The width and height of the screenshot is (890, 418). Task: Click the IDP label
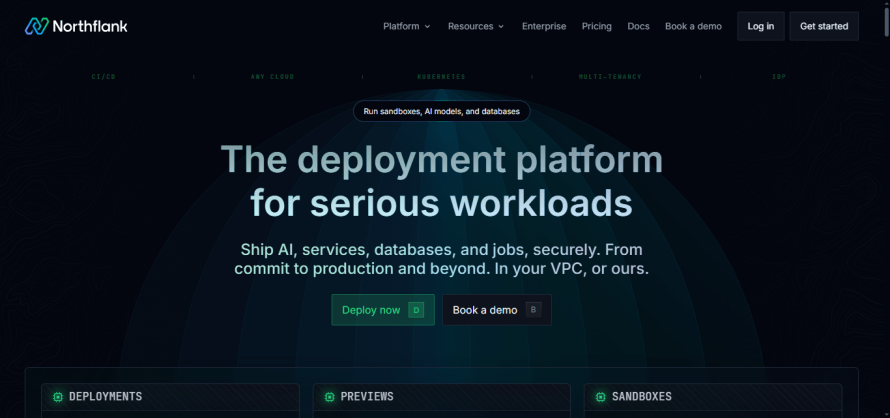pyautogui.click(x=779, y=77)
